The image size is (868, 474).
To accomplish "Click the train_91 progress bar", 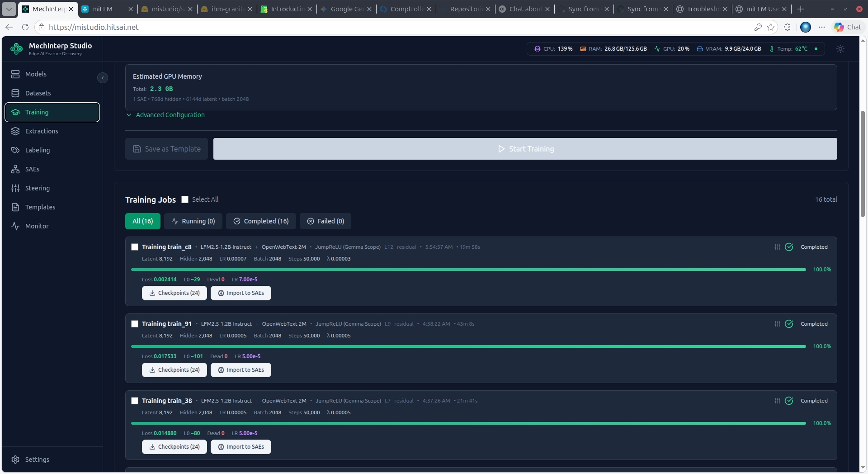I will point(468,346).
